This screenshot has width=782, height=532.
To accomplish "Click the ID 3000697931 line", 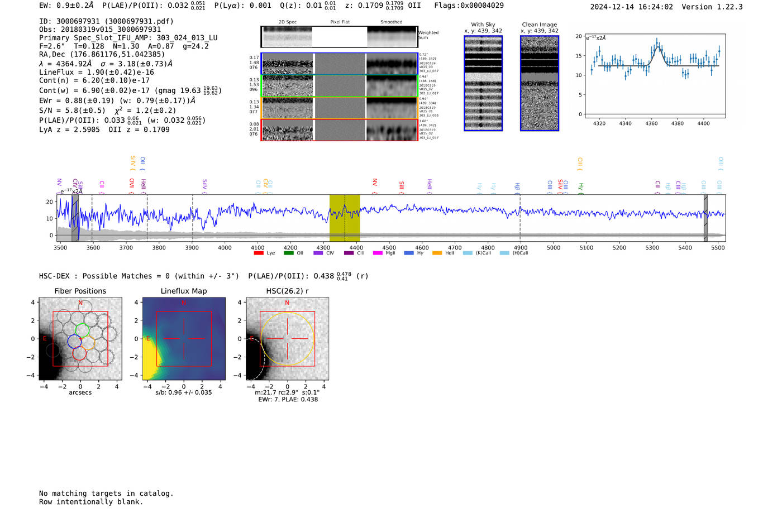I will pyautogui.click(x=106, y=21).
